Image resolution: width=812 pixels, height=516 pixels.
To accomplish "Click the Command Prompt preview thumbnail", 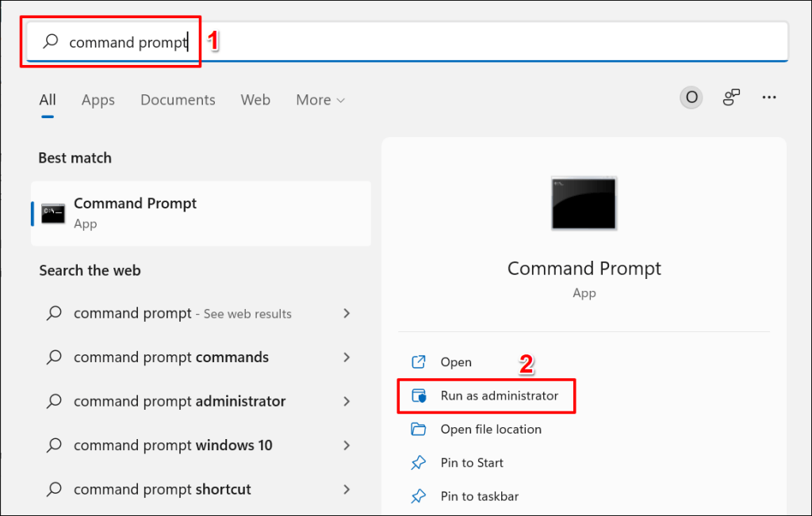I will click(584, 204).
